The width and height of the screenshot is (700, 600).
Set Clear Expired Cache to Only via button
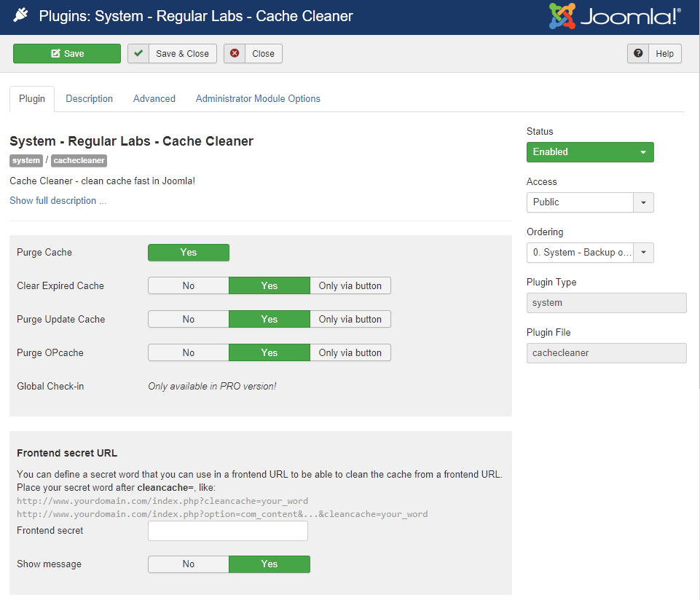point(350,285)
